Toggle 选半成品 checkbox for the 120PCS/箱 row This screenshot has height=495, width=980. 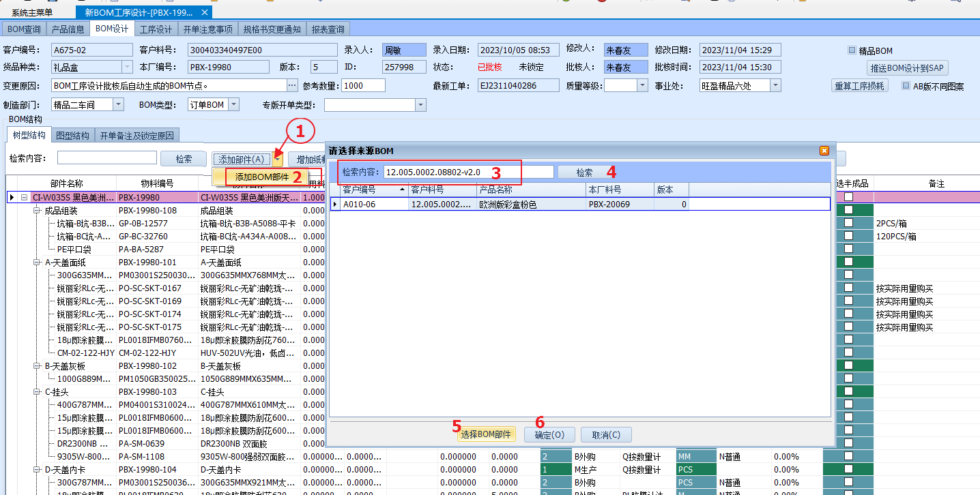click(848, 236)
